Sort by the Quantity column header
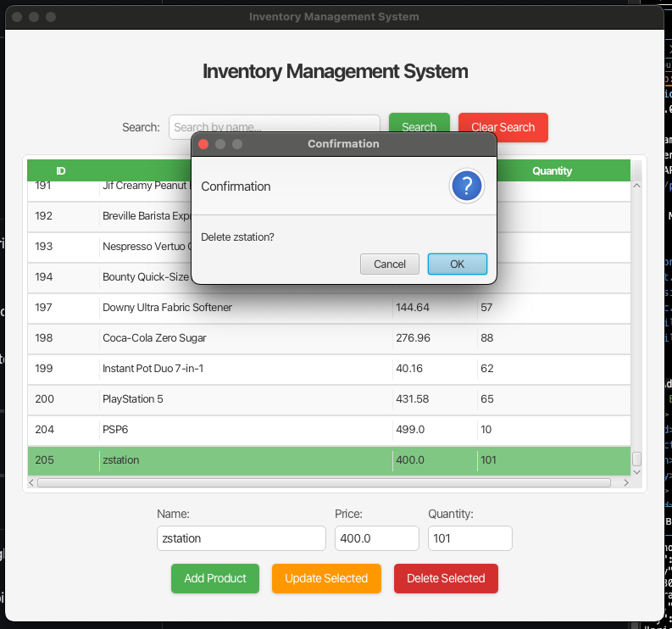This screenshot has width=672, height=629. (552, 170)
